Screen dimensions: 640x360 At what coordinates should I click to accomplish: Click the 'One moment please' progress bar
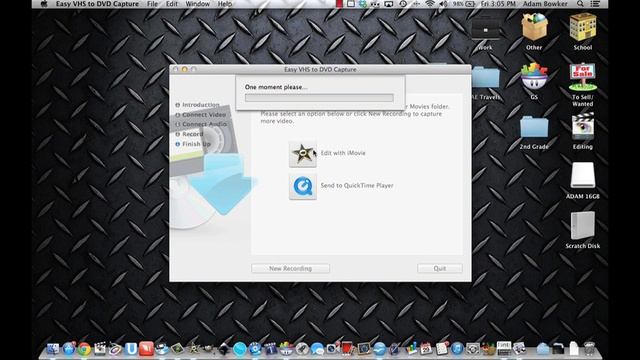click(319, 98)
